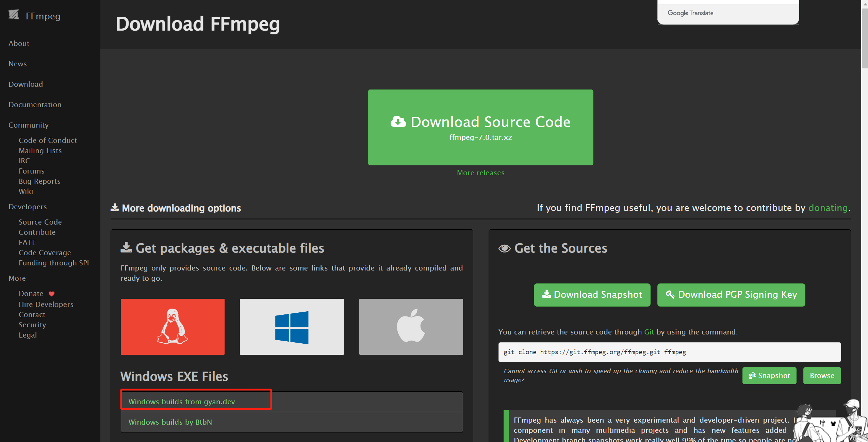
Task: Select Windows builds from gyan.dev
Action: pyautogui.click(x=181, y=401)
